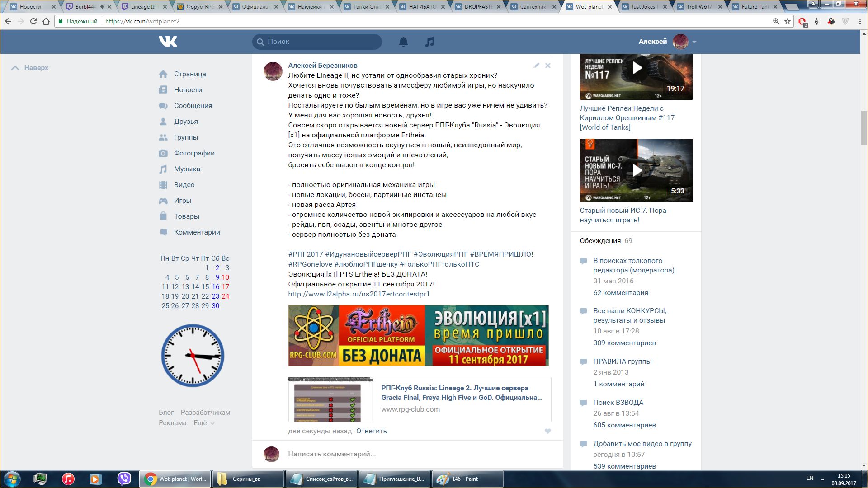Expand the Ещё footer menu

(204, 423)
